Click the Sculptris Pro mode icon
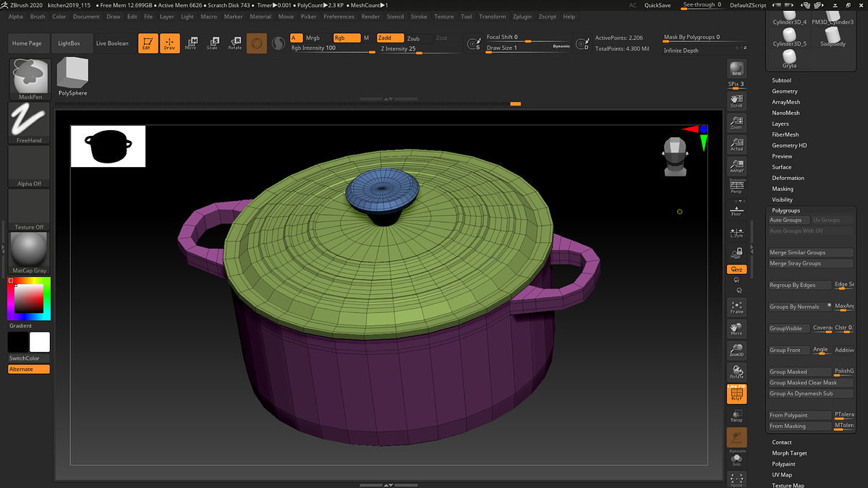 coord(278,44)
